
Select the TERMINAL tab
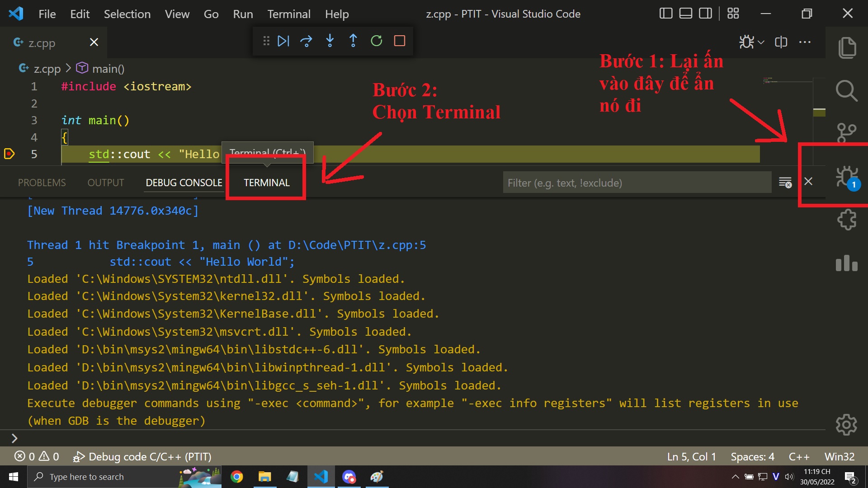(x=266, y=183)
